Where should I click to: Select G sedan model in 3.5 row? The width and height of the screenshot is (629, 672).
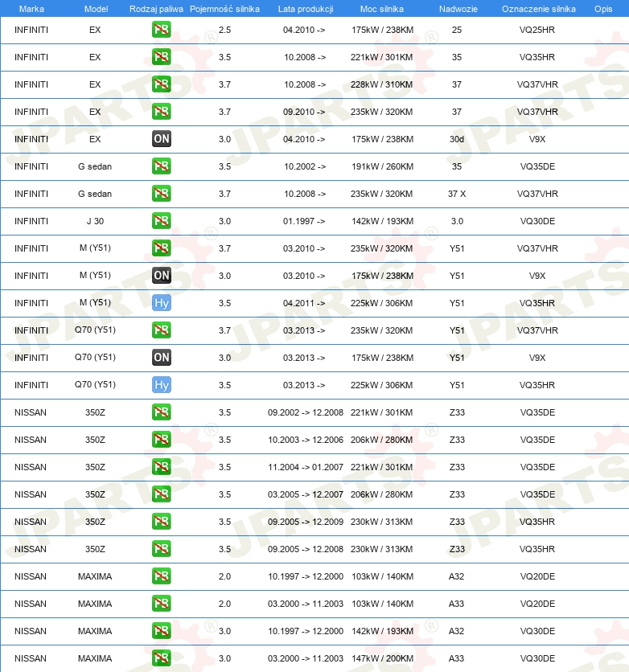pos(95,166)
